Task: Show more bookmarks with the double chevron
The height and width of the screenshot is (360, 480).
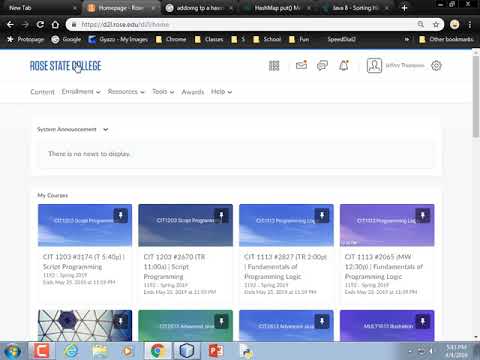Action: (x=407, y=39)
